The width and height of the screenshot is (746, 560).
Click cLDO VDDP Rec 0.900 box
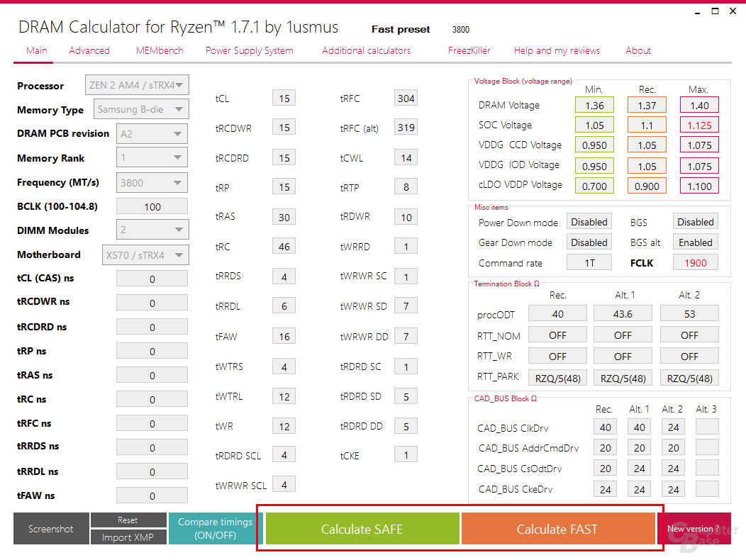coord(647,186)
